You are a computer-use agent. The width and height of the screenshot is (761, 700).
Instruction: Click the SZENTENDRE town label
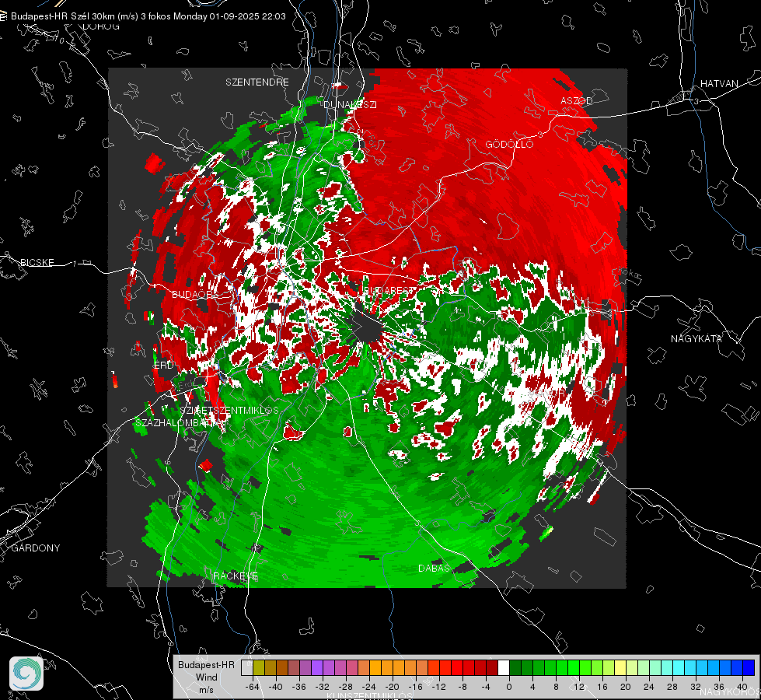point(257,82)
